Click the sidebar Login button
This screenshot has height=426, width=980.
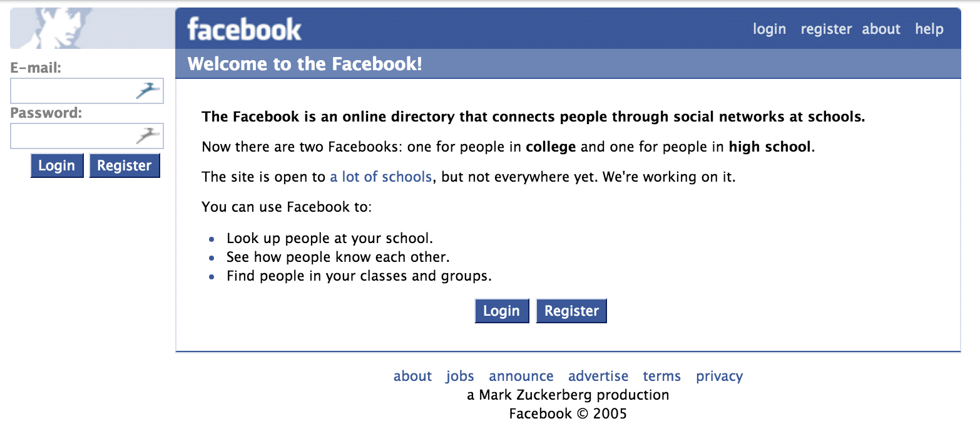[x=57, y=166]
